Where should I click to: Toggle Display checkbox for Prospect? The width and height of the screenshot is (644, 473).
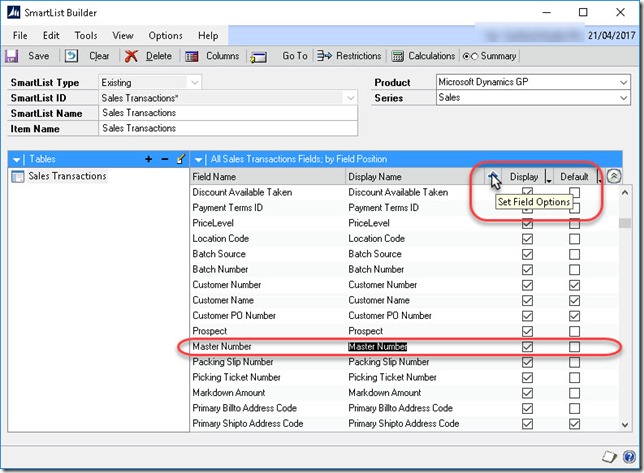[x=527, y=331]
